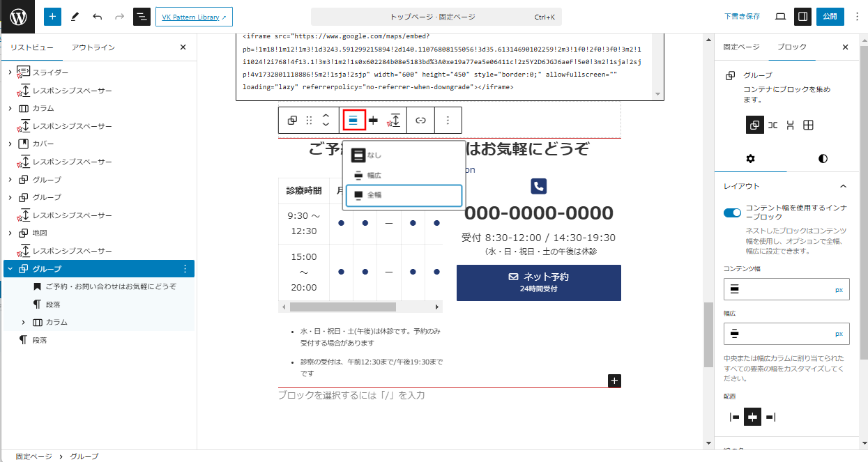Viewport: 868px width, 462px height.
Task: Choose 全幅 alignment from the menu
Action: point(402,195)
